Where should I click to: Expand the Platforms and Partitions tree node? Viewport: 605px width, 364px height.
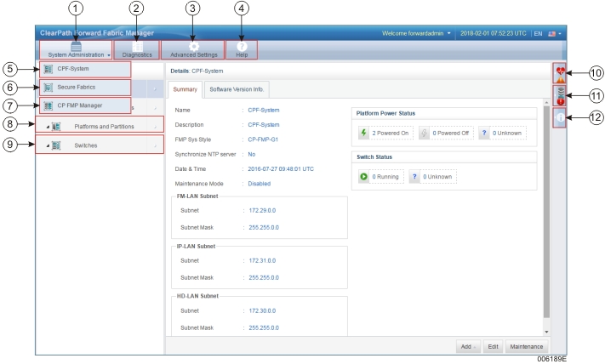coord(47,126)
